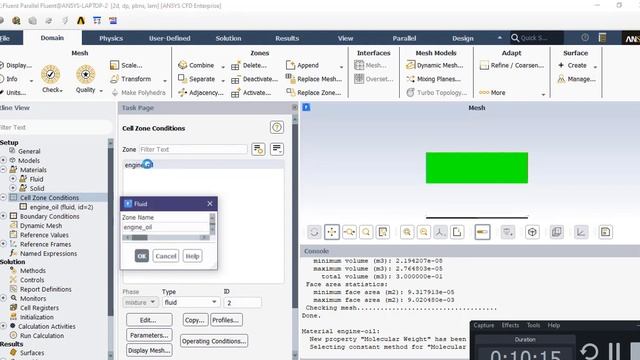
Task: Click the Zone Name engine_oil field
Action: click(165, 227)
